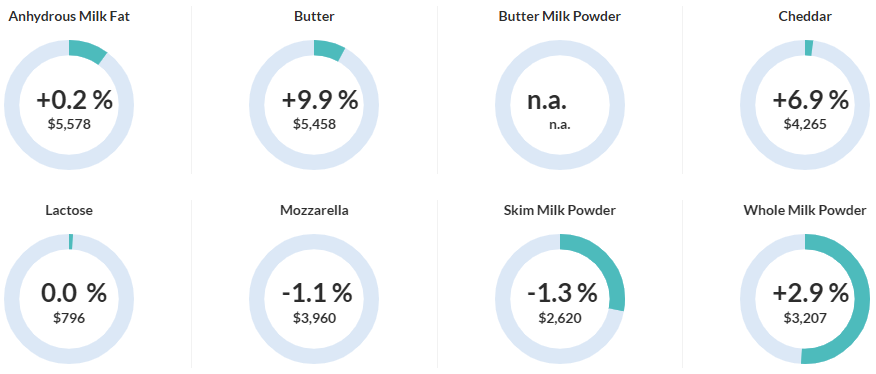Click the Butter Milk Powder title
Image resolution: width=876 pixels, height=374 pixels.
coord(560,16)
